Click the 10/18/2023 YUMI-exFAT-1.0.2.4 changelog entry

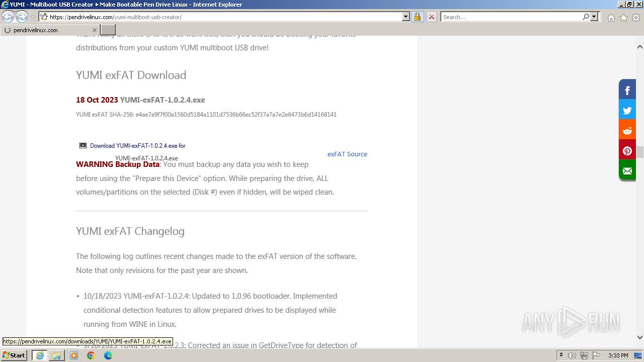tap(210, 310)
